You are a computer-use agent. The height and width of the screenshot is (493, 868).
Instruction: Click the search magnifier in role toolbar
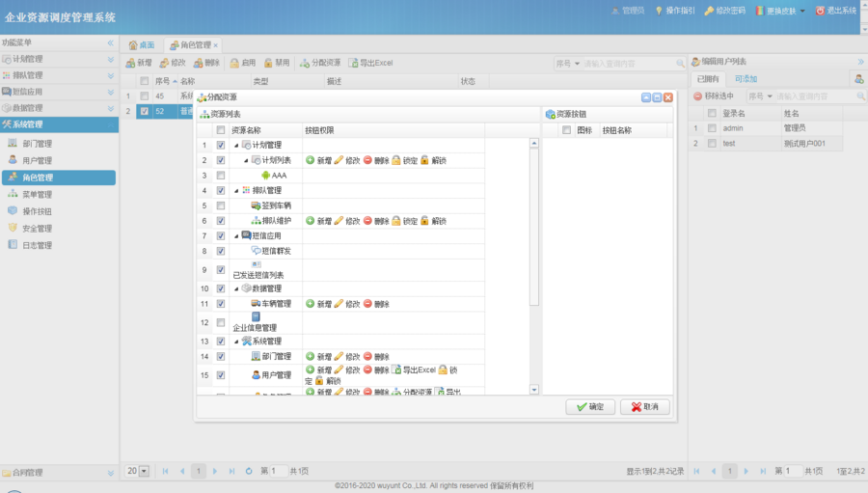680,64
